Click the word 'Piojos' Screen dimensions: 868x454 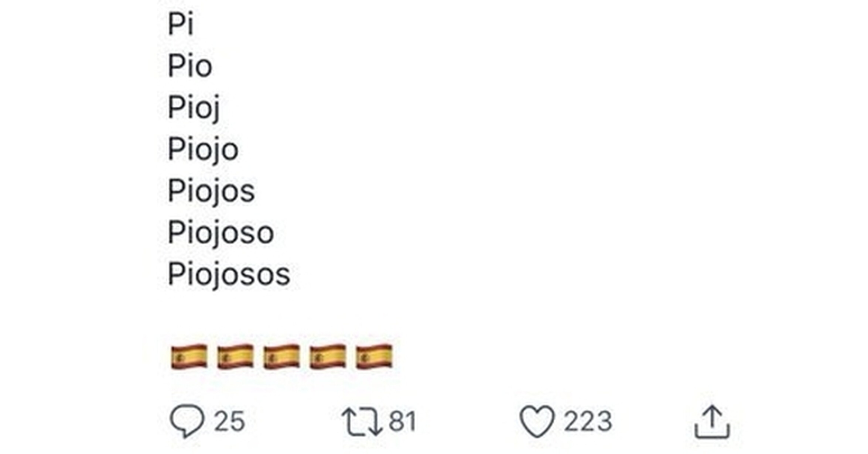[x=211, y=191]
